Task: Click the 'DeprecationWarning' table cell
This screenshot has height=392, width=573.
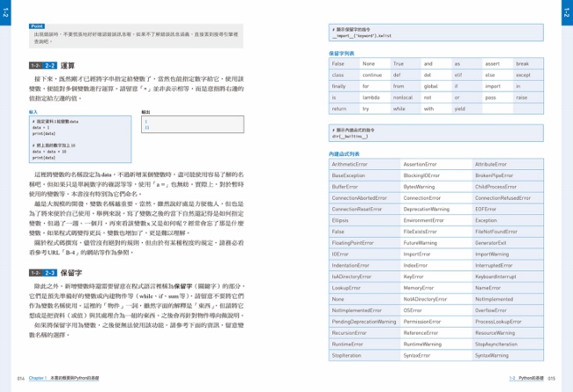Action: coord(436,210)
